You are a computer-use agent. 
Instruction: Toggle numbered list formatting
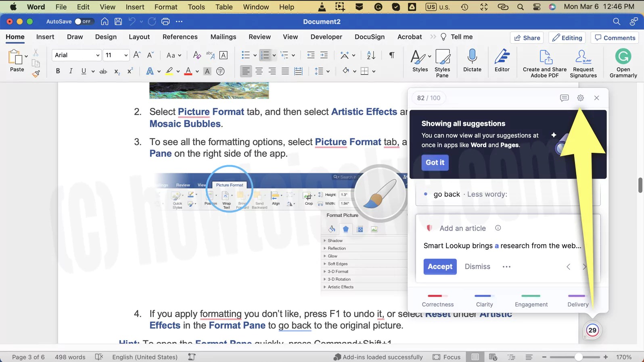pyautogui.click(x=265, y=55)
